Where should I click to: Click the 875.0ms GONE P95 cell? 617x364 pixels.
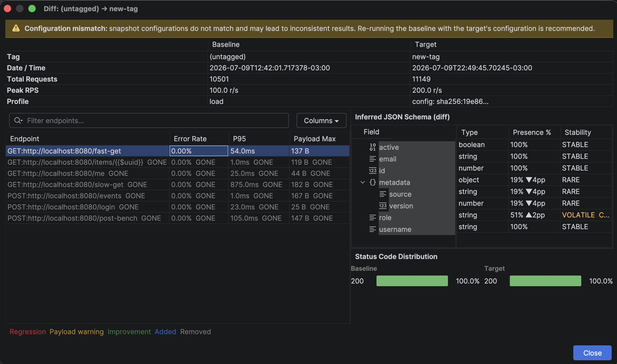click(259, 184)
